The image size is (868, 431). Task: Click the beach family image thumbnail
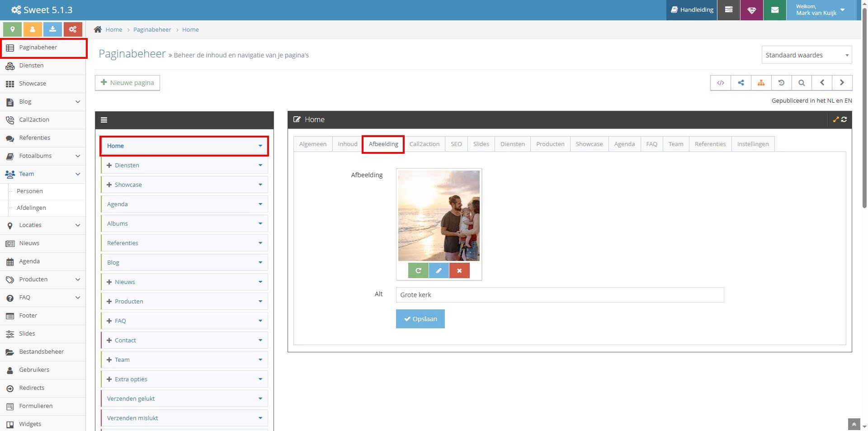coord(439,216)
